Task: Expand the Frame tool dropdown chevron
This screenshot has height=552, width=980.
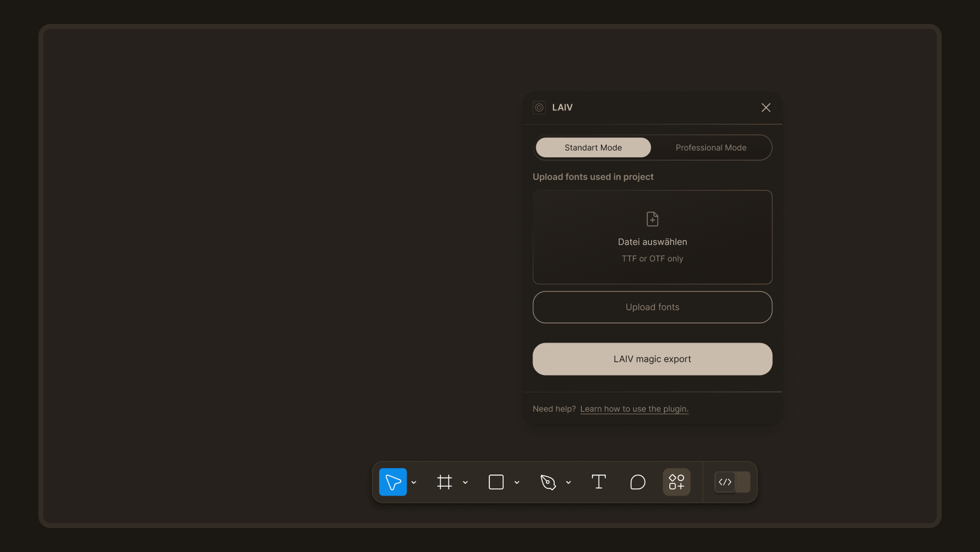Action: pos(465,482)
